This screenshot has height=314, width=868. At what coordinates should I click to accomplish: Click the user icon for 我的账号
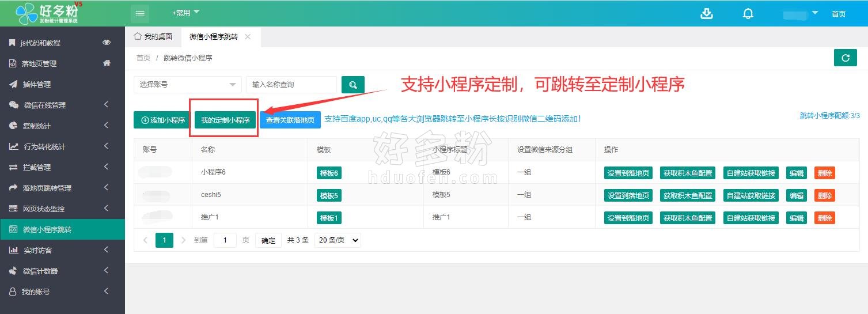(12, 292)
